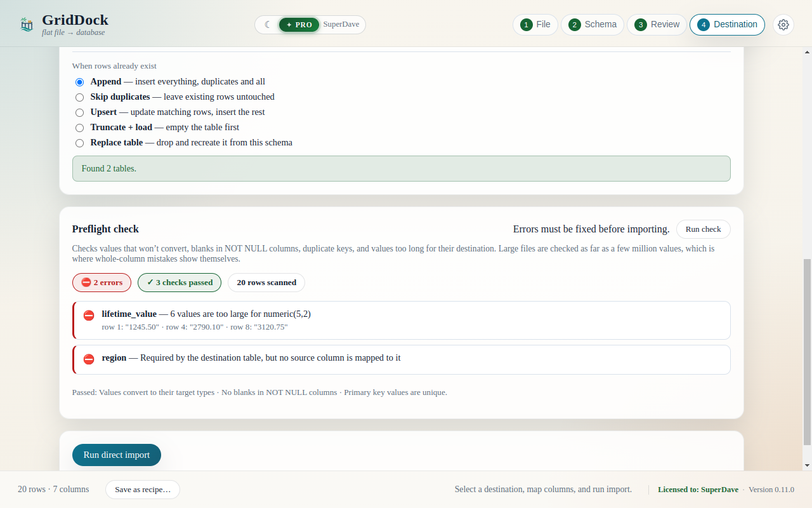Switch to step 3 Review tab
812x508 pixels.
coord(657,25)
